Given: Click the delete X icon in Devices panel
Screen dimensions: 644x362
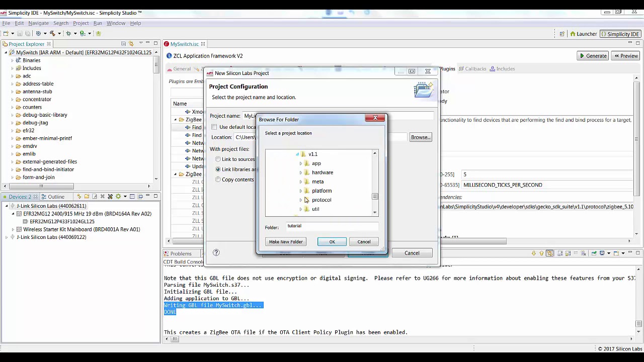Looking at the screenshot, I should point(103,197).
